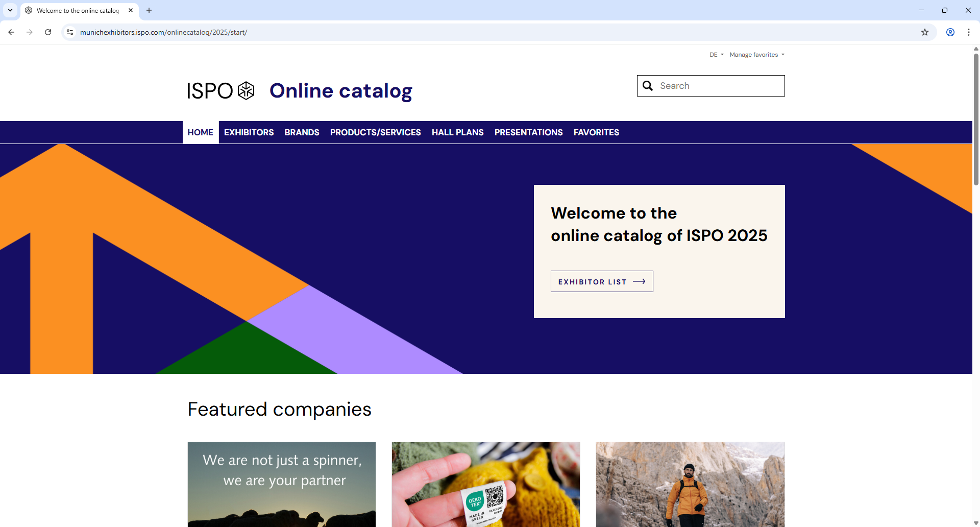
Task: Click the site information icon in address bar
Action: coord(69,32)
